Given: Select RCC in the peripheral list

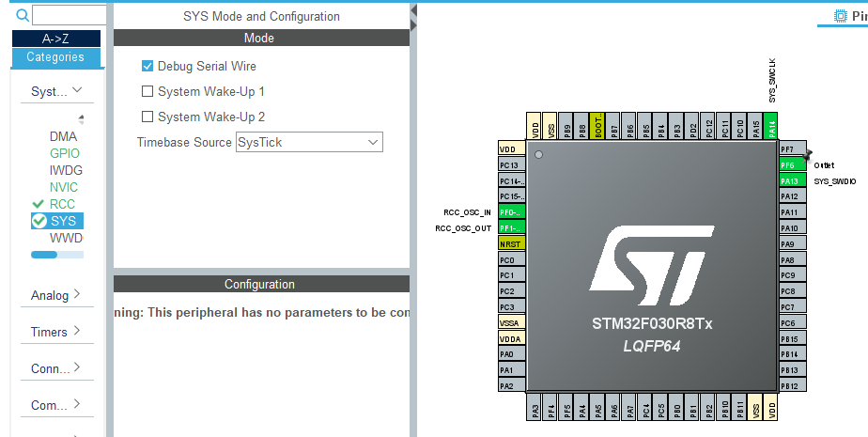Looking at the screenshot, I should 62,204.
